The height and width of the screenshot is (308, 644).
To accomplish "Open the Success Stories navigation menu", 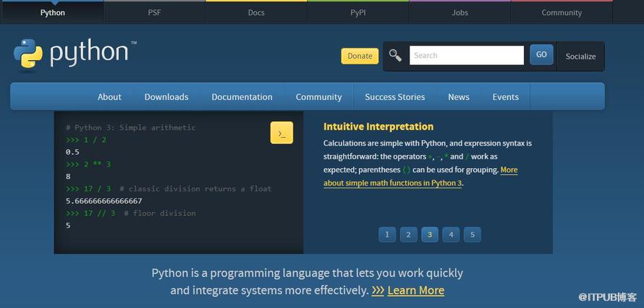I will click(394, 97).
